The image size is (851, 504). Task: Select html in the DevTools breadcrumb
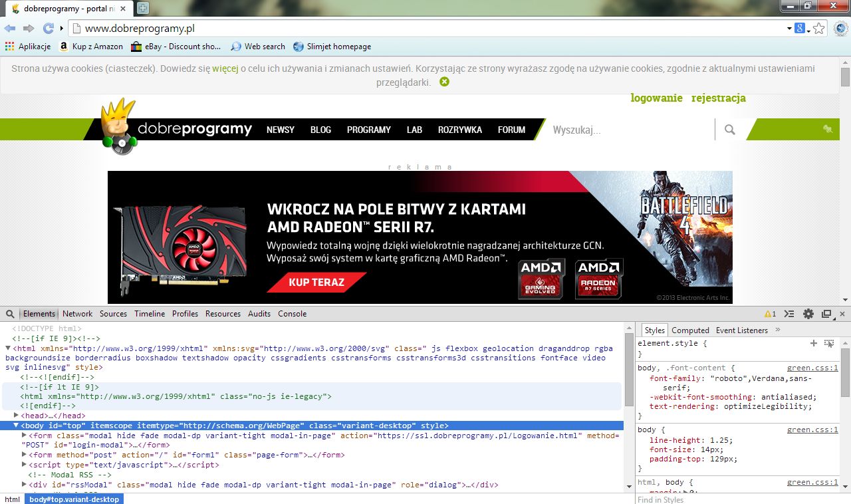(x=12, y=499)
